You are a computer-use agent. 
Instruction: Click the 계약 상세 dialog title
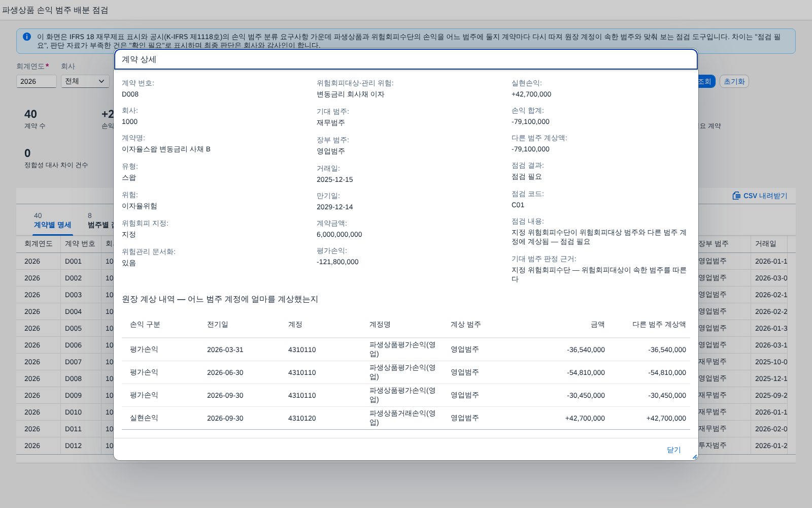pos(139,59)
